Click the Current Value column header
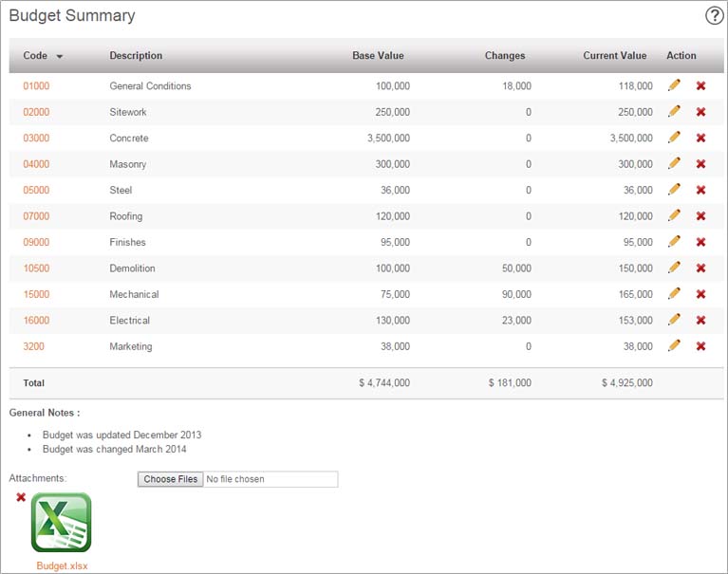728x574 pixels. pyautogui.click(x=615, y=56)
